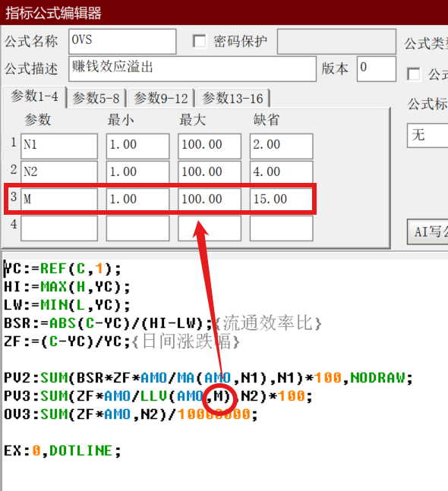Image resolution: width=448 pixels, height=491 pixels.
Task: Click the code line LW:=MIN(L,YC);
Action: (67, 305)
